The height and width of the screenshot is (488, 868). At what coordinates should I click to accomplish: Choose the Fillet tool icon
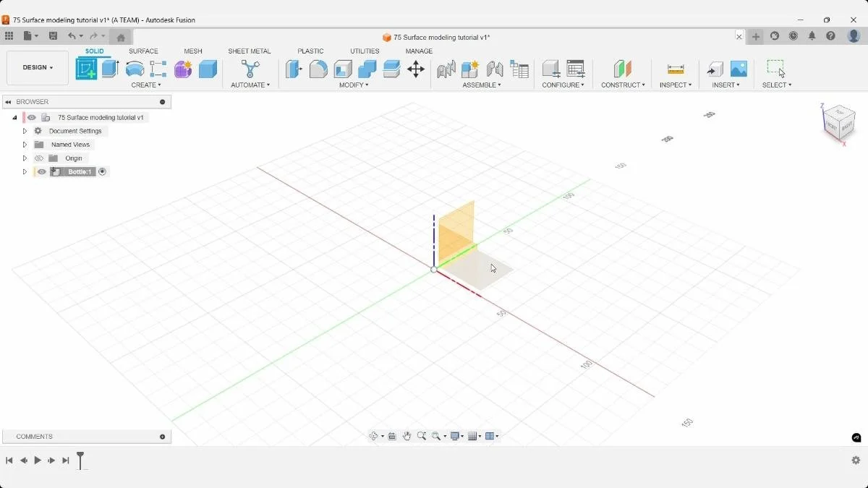tap(318, 69)
